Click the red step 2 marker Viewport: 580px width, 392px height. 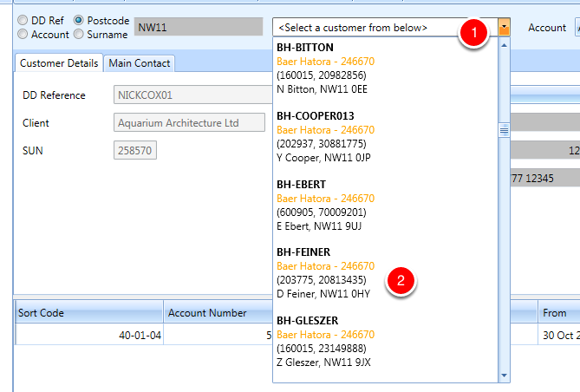(x=401, y=280)
